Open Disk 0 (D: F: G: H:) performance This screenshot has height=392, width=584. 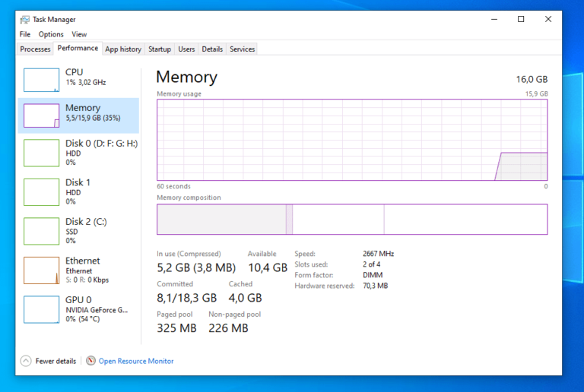78,153
